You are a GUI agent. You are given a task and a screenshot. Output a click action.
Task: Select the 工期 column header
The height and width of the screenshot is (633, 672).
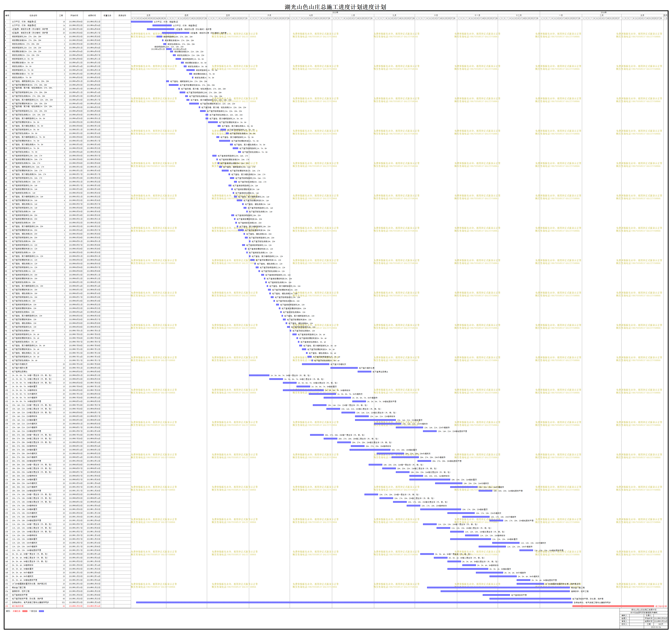click(61, 16)
